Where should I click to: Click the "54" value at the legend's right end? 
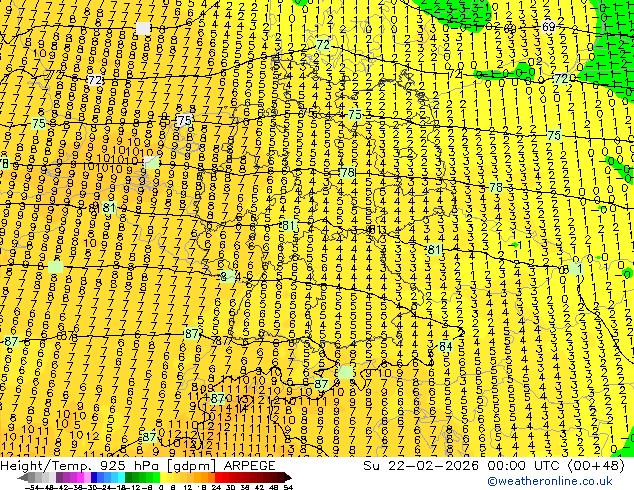pyautogui.click(x=288, y=487)
